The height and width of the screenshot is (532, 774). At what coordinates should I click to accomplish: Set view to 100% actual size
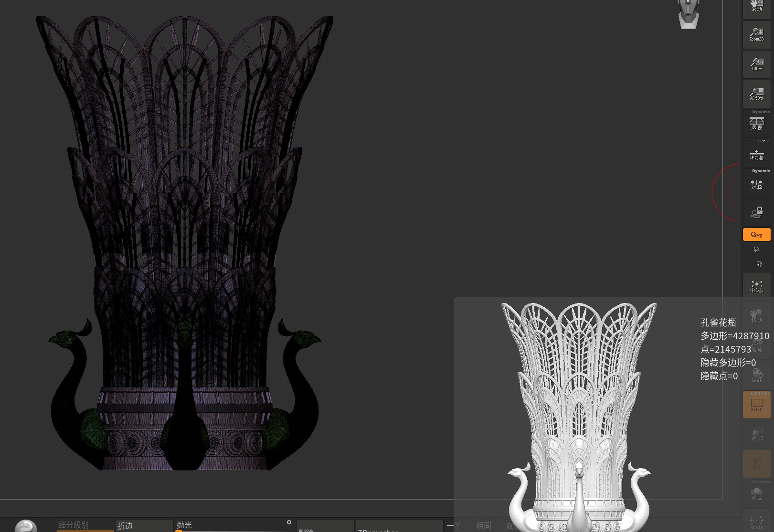coord(757,64)
